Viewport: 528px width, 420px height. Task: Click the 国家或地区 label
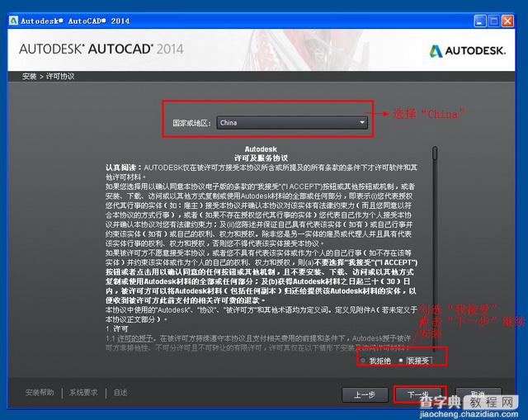tap(192, 123)
